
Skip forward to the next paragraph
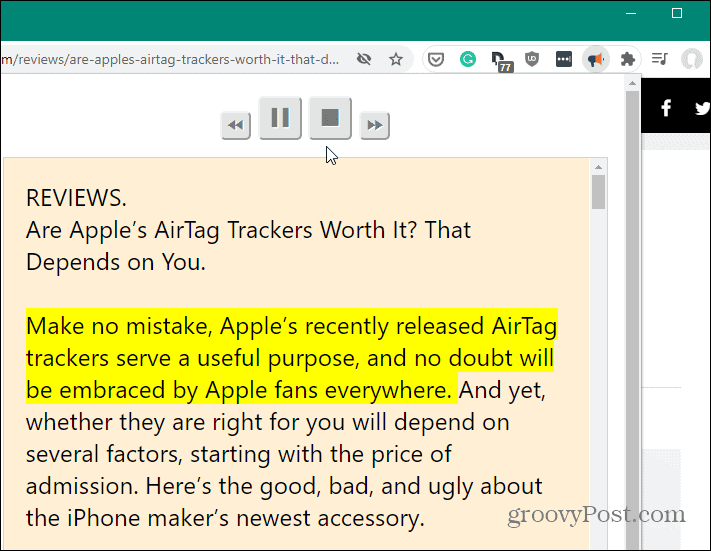click(374, 126)
